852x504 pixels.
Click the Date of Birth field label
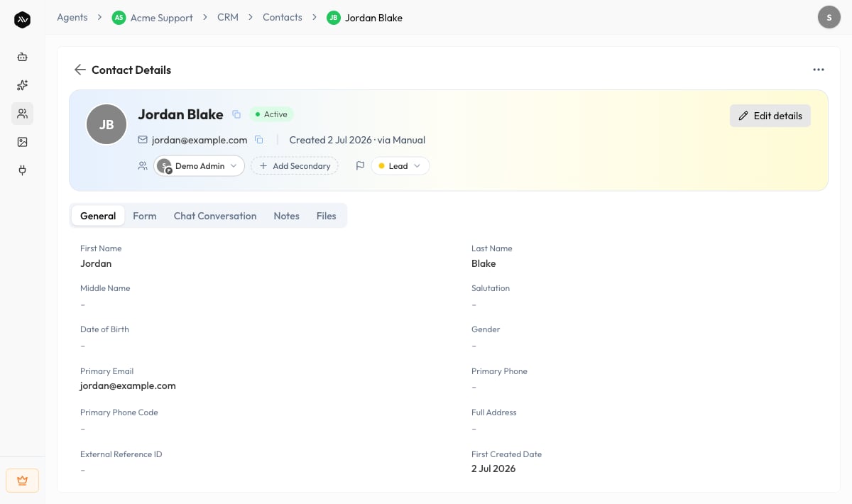tap(104, 329)
